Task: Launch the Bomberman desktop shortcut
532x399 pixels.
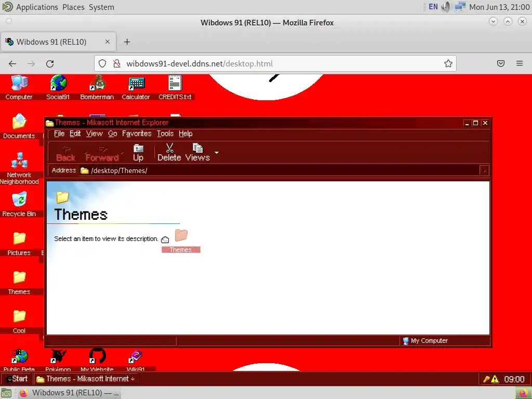Action: pos(97,87)
